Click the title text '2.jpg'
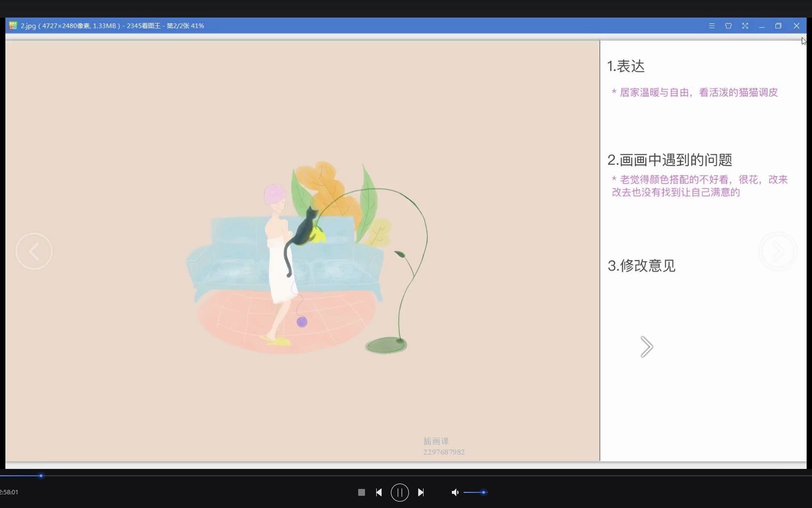Viewport: 812px width, 508px height. coord(28,26)
